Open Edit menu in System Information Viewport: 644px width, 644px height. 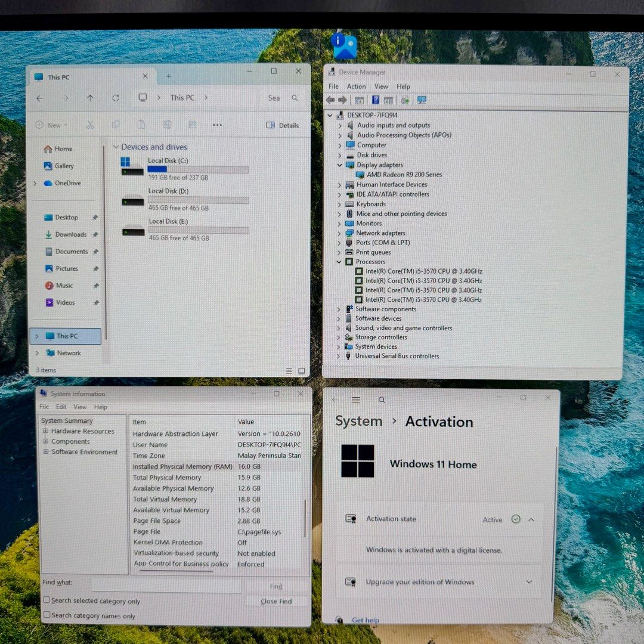click(61, 407)
